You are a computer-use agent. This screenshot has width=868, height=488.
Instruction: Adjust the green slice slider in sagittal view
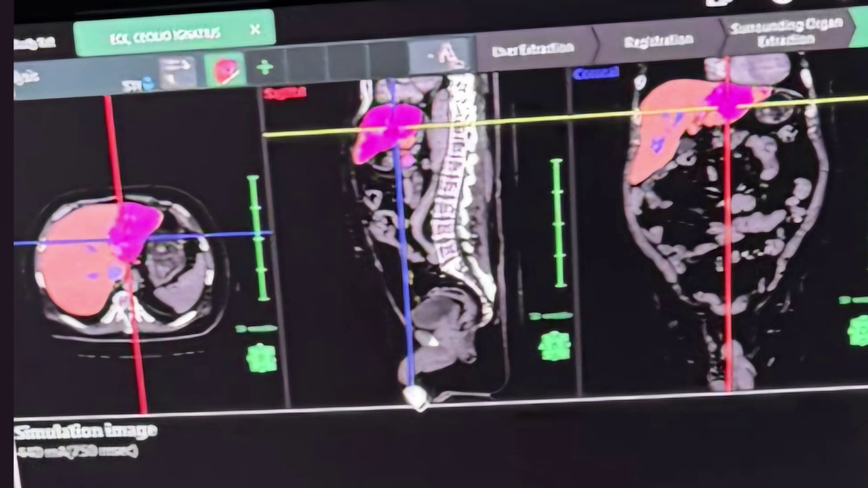point(557,222)
